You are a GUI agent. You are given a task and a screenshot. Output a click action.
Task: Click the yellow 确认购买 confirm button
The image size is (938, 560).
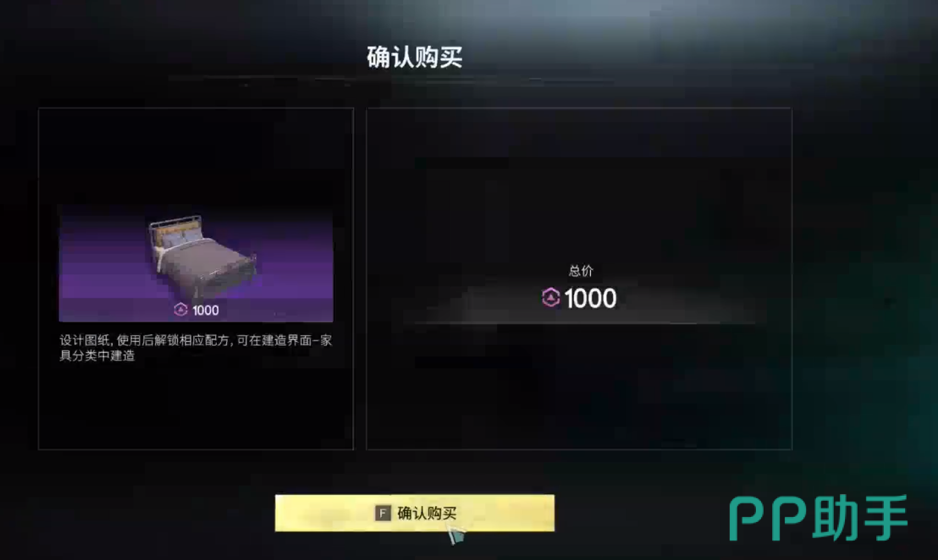pos(415,513)
